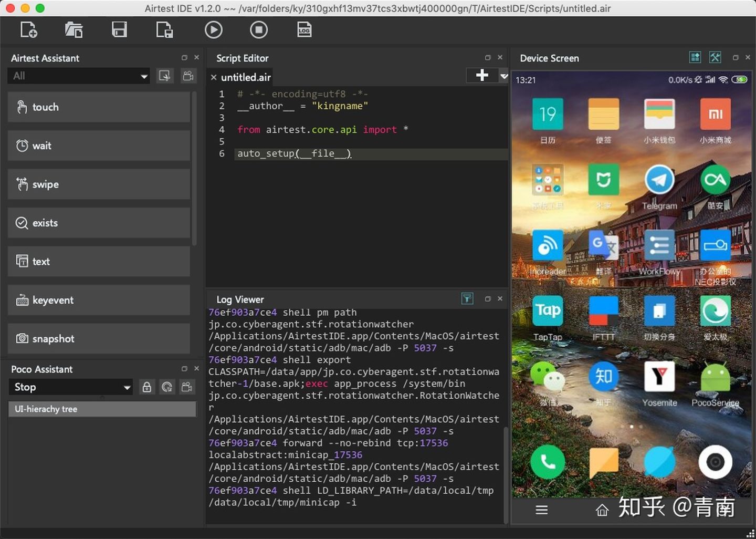
Task: Open the Google Translate app icon on device
Action: pos(603,246)
